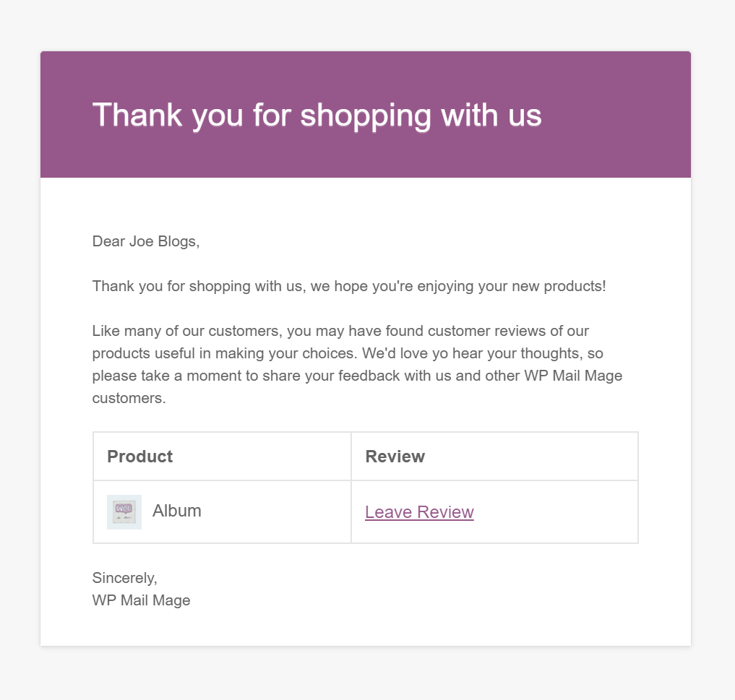Click the Leave Review table cell area

pos(494,512)
